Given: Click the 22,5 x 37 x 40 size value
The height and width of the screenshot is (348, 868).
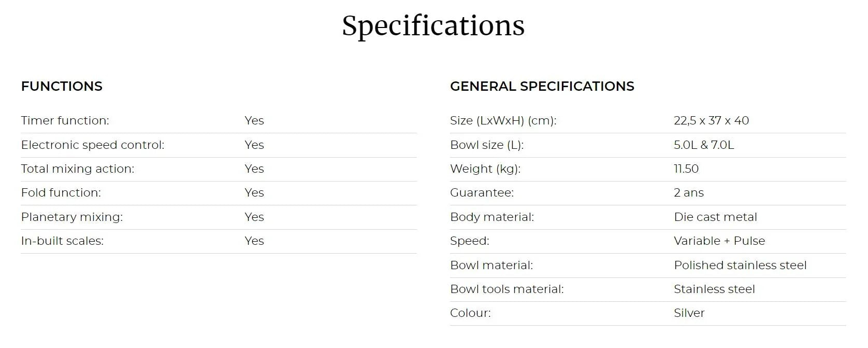Looking at the screenshot, I should [711, 121].
